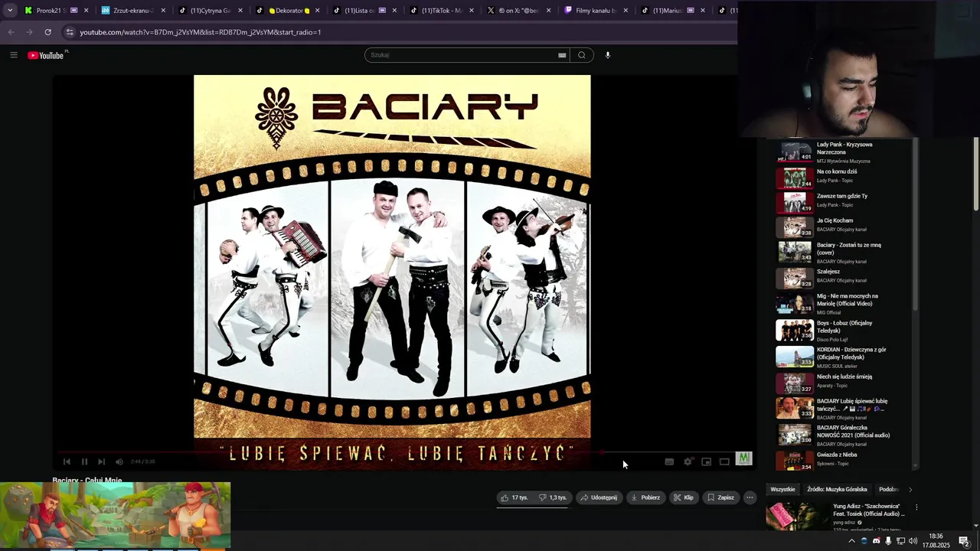This screenshot has height=551, width=980.
Task: Toggle subtitles in the video player
Action: [x=669, y=461]
